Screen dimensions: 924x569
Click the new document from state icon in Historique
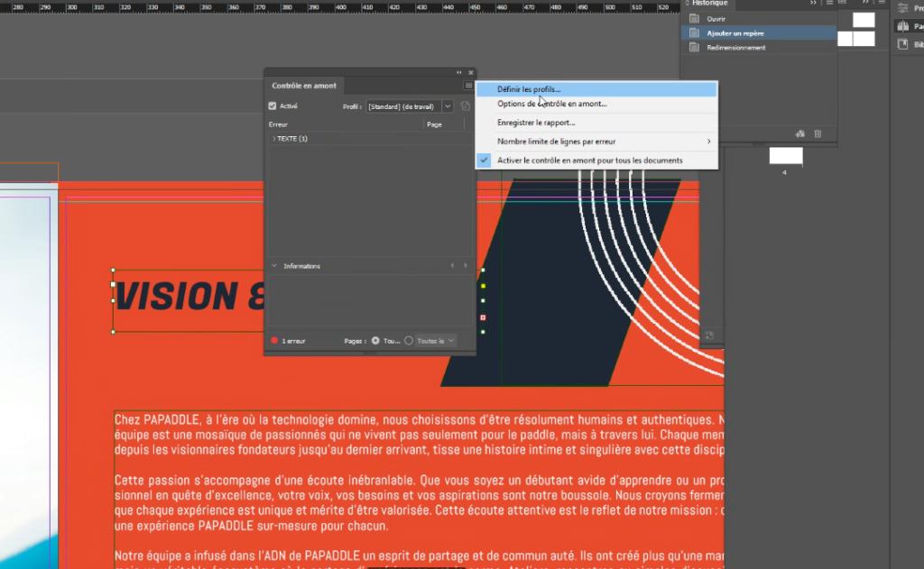800,133
